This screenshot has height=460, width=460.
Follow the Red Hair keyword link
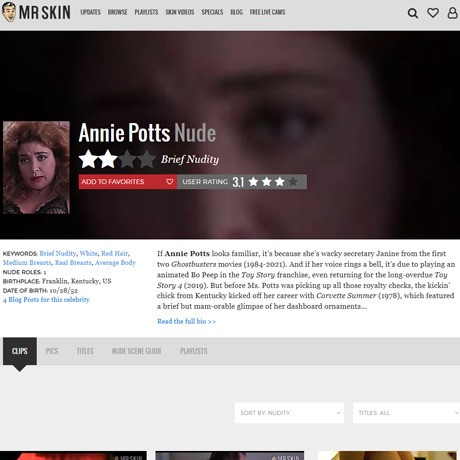115,253
